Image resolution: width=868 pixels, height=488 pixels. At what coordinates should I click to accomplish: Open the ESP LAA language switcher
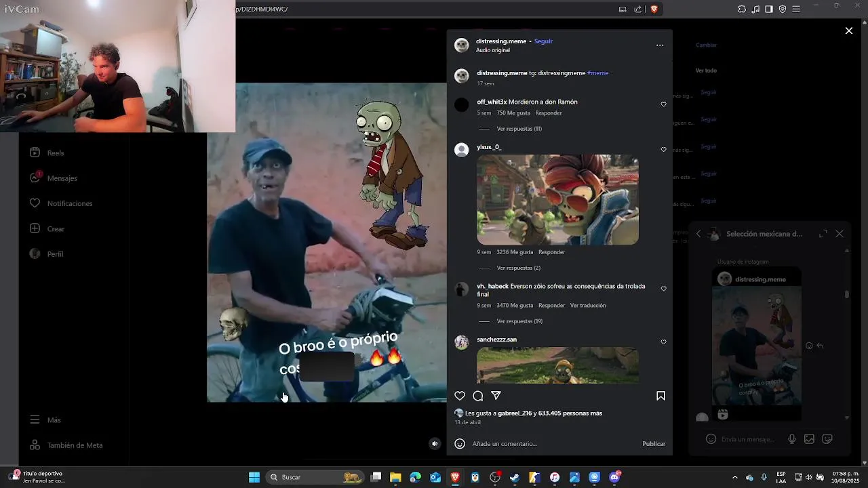781,477
